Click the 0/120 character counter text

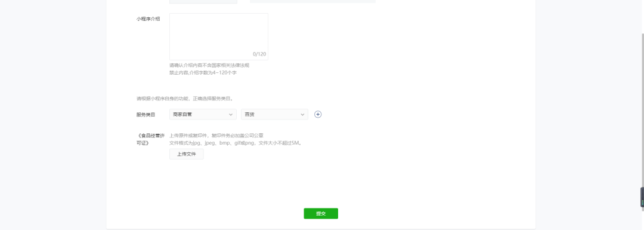pos(259,54)
